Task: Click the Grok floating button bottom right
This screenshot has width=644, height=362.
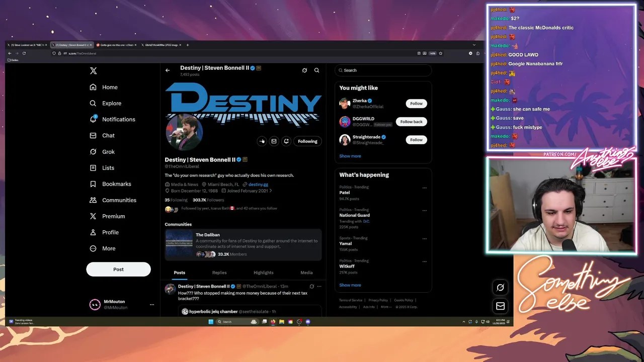Action: pos(500,288)
